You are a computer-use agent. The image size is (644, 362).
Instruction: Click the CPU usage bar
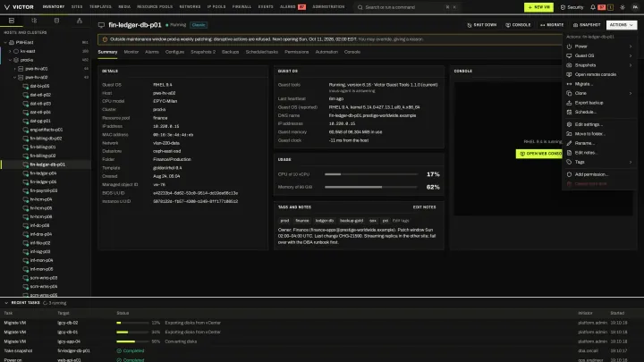click(371, 174)
